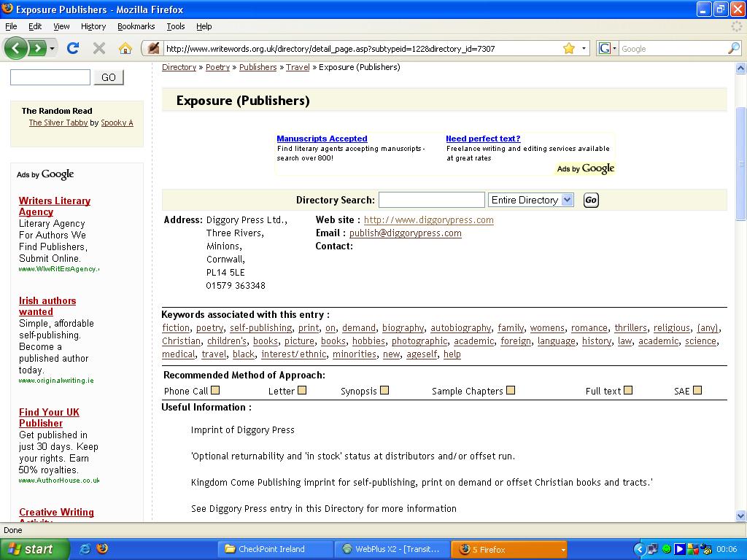The width and height of the screenshot is (747, 560).
Task: Tick the SAE checkbox
Action: pos(697,391)
